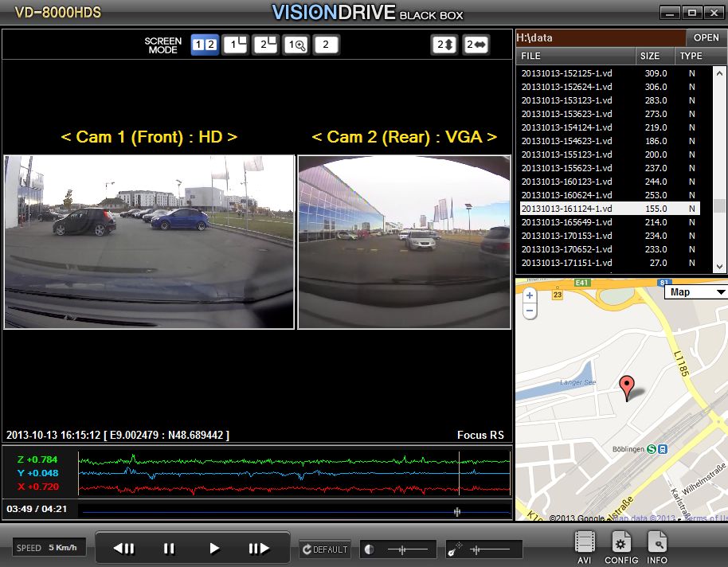728x567 pixels.
Task: Click the Y +0.048 axis value
Action: [x=37, y=473]
